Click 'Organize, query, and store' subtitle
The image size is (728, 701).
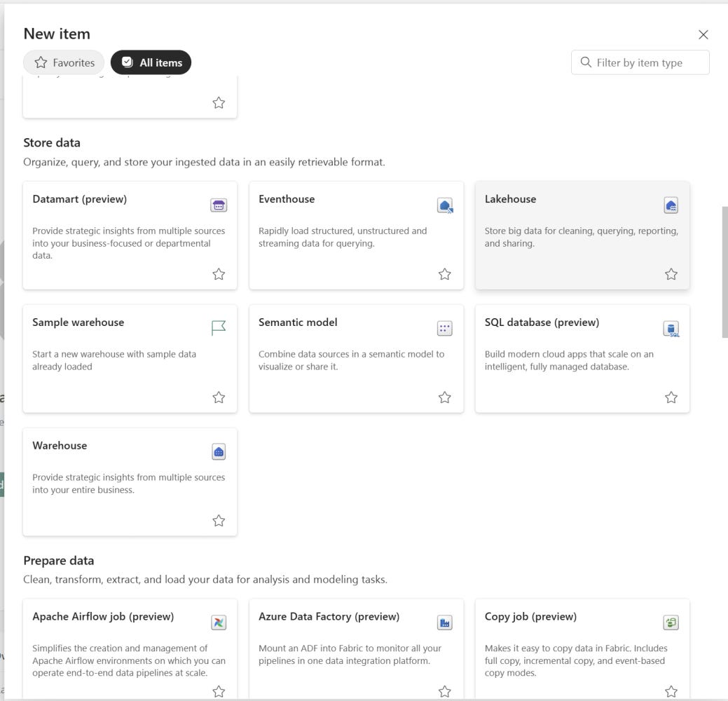coord(205,162)
